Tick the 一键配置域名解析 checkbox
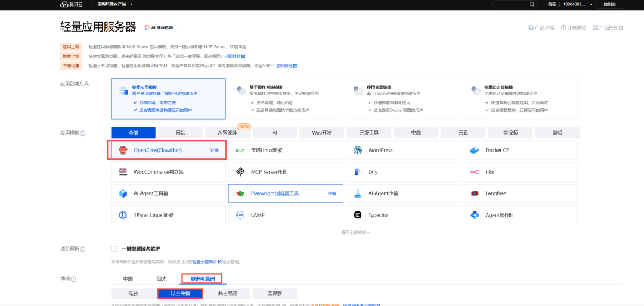644x306 pixels. pos(114,249)
